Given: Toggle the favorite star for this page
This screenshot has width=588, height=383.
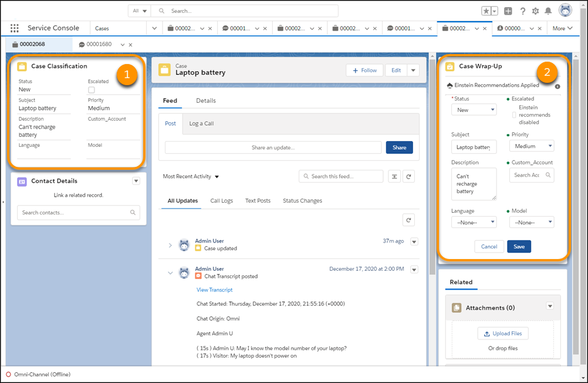Looking at the screenshot, I should click(x=486, y=11).
